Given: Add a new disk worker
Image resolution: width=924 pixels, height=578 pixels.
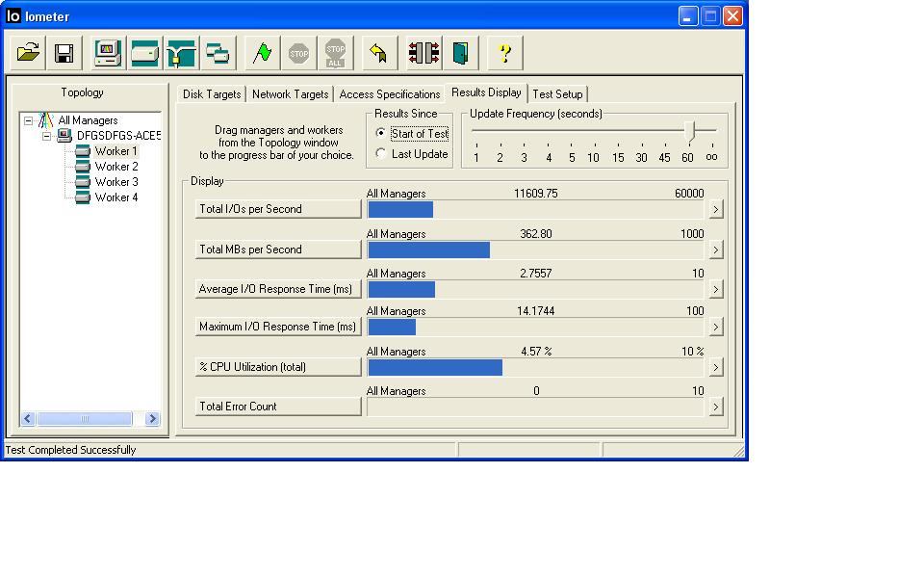Looking at the screenshot, I should pyautogui.click(x=144, y=53).
